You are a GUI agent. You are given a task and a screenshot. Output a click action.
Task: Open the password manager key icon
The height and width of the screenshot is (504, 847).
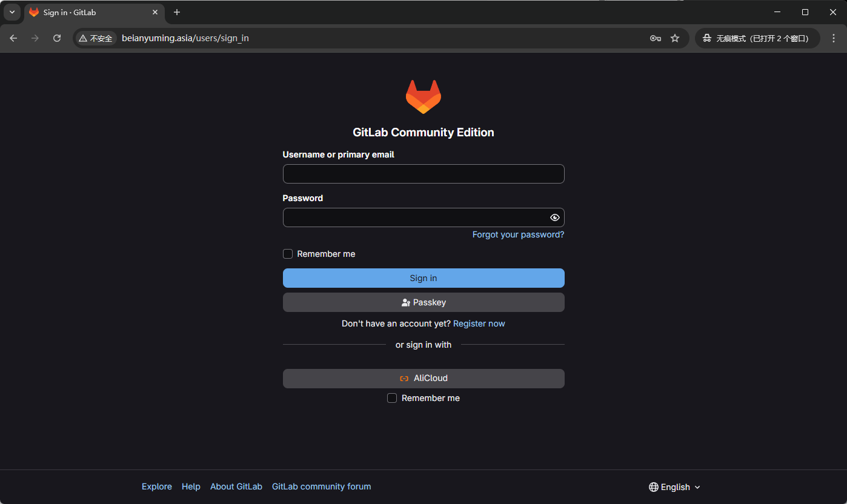655,38
